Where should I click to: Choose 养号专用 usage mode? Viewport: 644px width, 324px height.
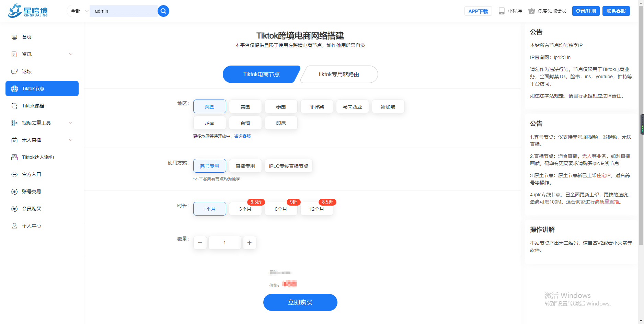pyautogui.click(x=210, y=166)
